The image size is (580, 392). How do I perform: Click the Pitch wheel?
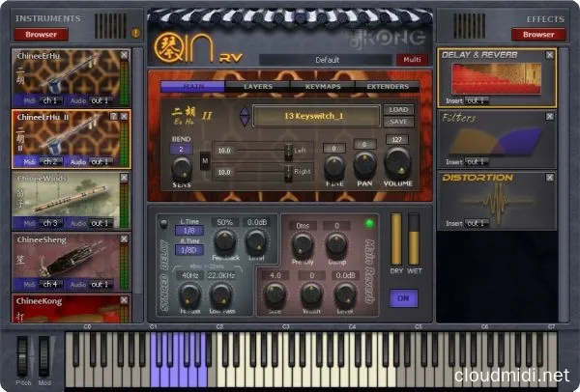(x=22, y=356)
